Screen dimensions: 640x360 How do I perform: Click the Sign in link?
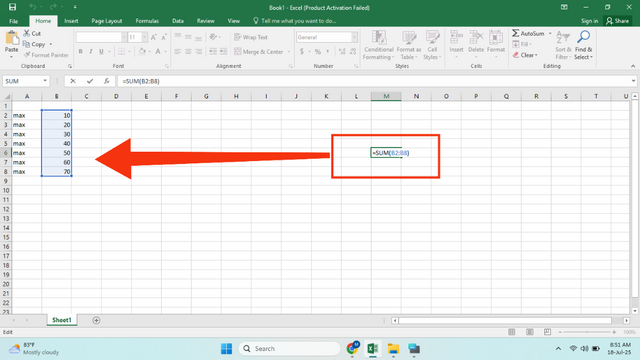(589, 21)
